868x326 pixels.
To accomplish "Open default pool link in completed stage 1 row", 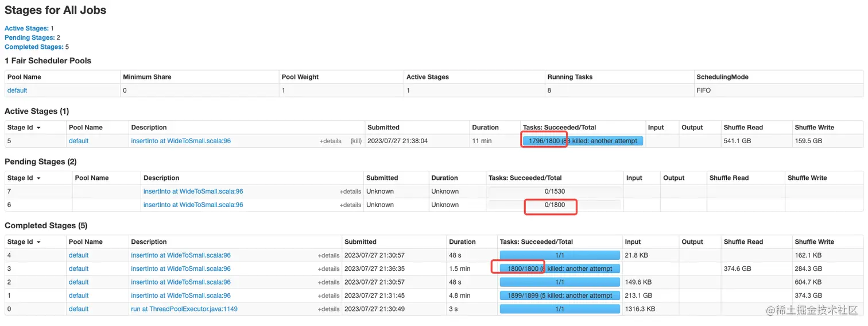I will point(79,296).
